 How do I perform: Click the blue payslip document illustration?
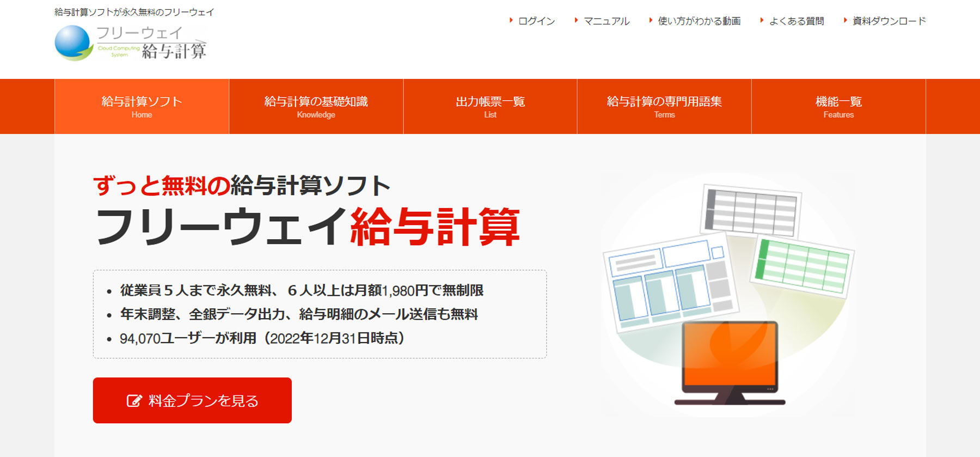pyautogui.click(x=671, y=282)
